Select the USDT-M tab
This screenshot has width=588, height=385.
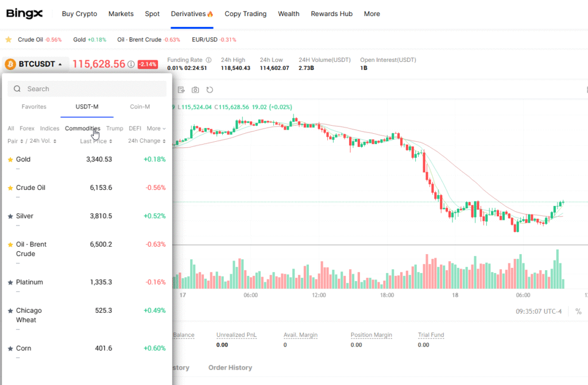[x=87, y=107]
